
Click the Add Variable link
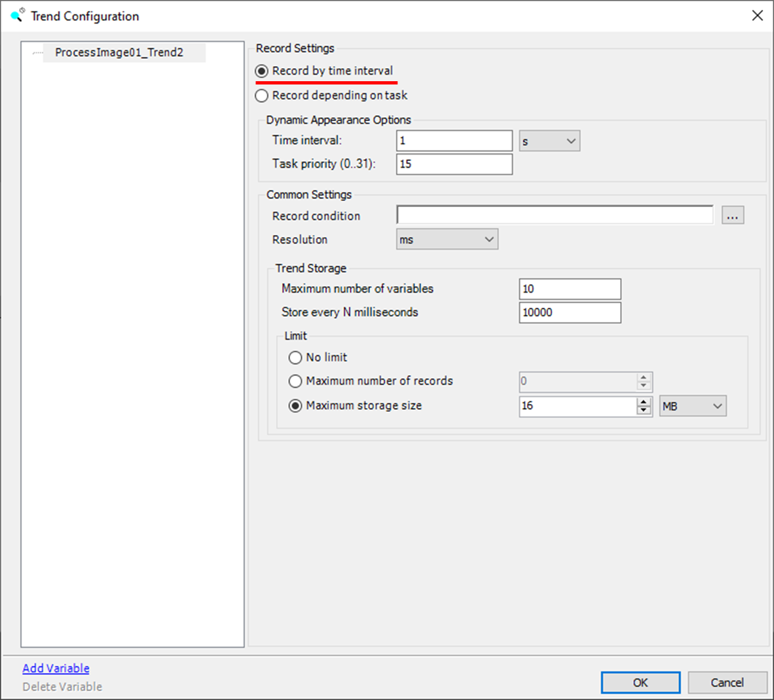(56, 668)
